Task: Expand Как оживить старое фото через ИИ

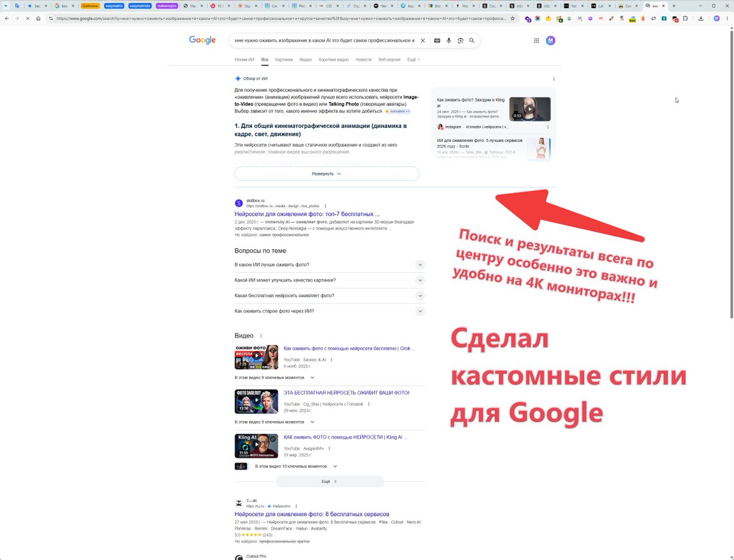Action: pyautogui.click(x=420, y=311)
